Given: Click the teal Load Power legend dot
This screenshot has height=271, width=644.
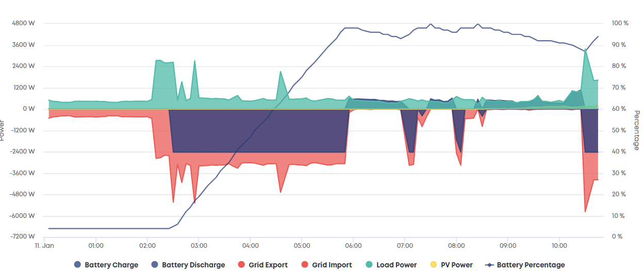Looking at the screenshot, I should click(369, 265).
